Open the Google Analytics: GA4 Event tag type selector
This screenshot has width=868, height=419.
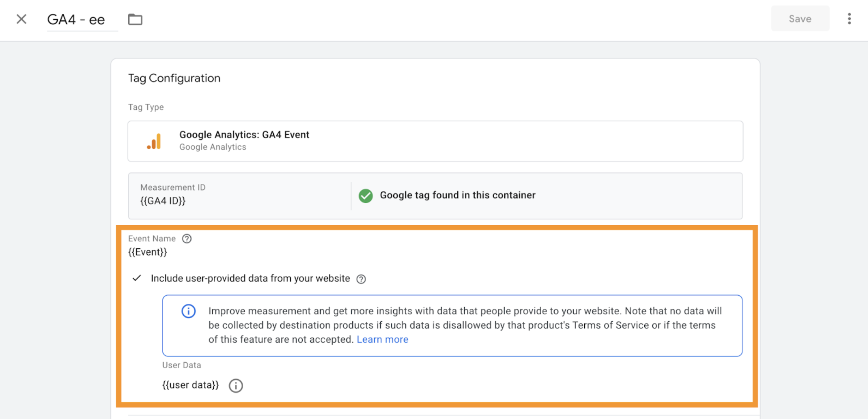435,141
